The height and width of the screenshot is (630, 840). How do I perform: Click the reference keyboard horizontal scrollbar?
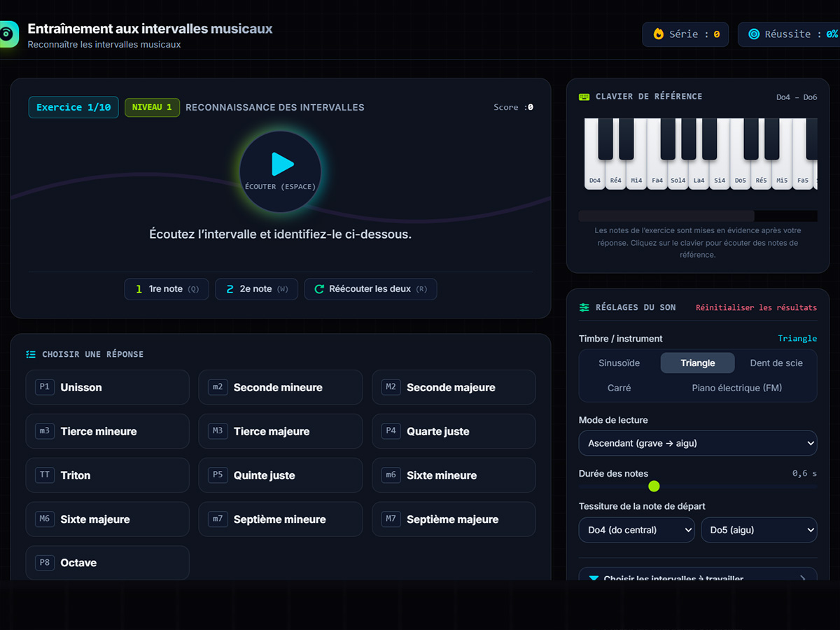click(666, 216)
